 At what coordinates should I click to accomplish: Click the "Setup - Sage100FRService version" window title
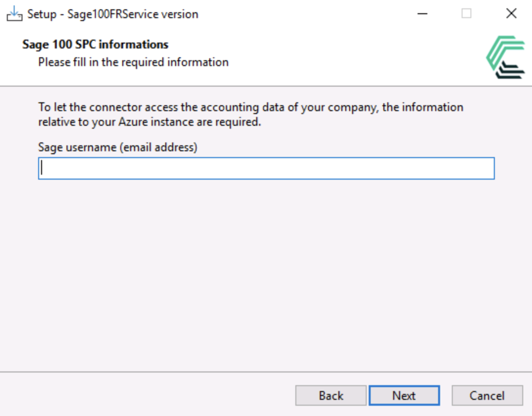113,14
